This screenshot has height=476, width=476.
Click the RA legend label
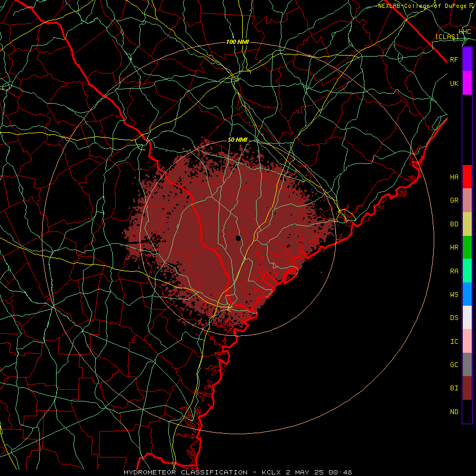click(454, 271)
